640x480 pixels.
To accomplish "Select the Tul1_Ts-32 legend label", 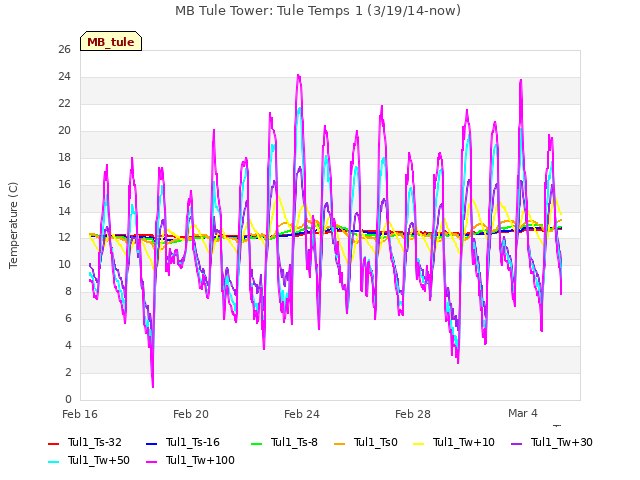I will (x=95, y=442).
